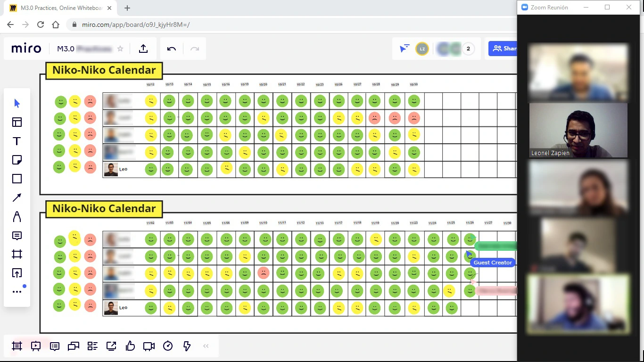Open the templates tool in left toolbar
Image resolution: width=644 pixels, height=362 pixels.
(x=17, y=122)
